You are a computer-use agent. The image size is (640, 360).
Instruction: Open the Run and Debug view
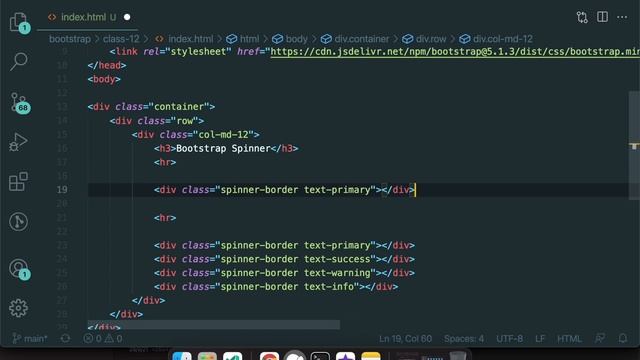18,142
